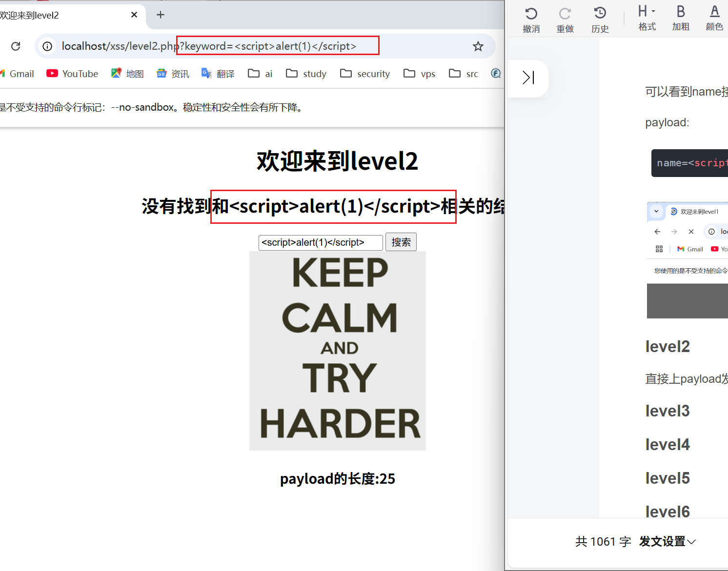The image size is (728, 571).
Task: Click the keyword search input field
Action: click(321, 242)
